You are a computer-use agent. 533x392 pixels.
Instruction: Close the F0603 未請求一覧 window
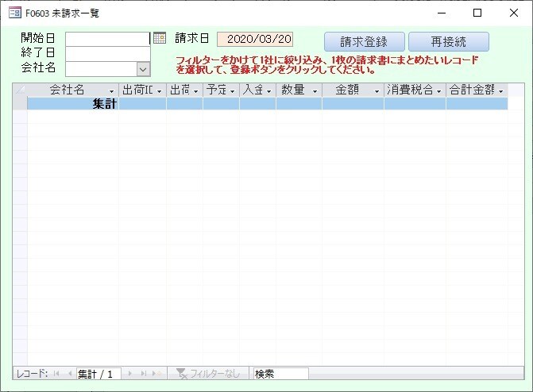pos(514,13)
